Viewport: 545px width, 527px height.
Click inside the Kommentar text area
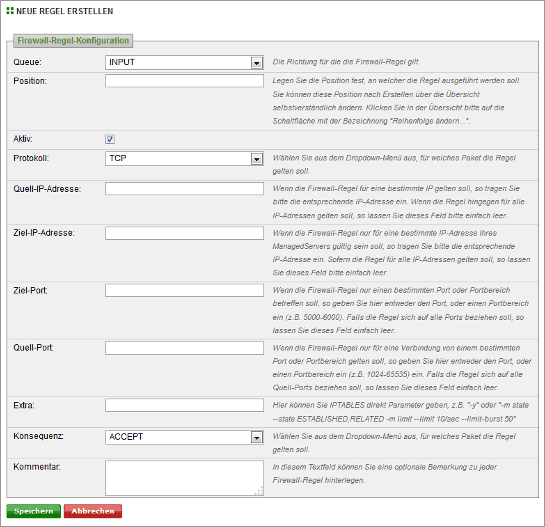coord(184,478)
